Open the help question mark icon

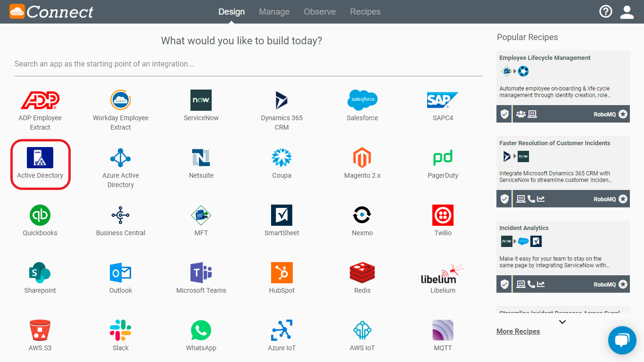(x=605, y=11)
